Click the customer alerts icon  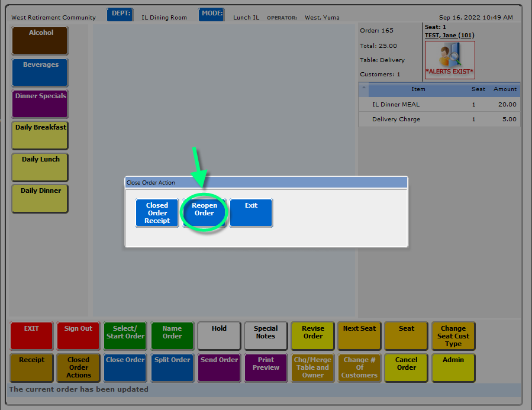coord(449,59)
